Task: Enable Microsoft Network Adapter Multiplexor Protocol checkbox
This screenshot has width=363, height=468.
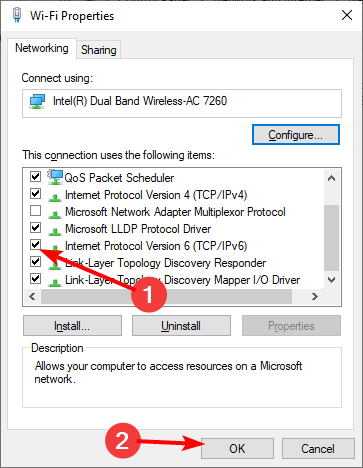Action: [x=35, y=211]
